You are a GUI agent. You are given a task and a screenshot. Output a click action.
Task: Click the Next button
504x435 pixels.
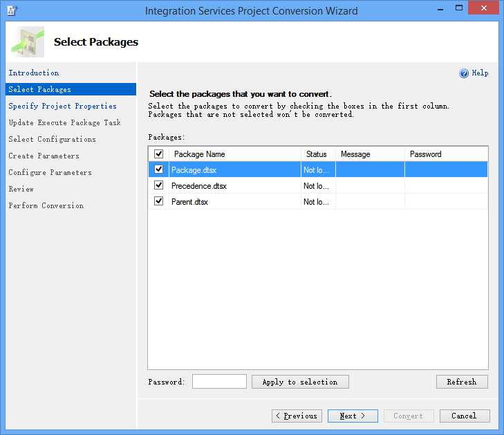353,416
